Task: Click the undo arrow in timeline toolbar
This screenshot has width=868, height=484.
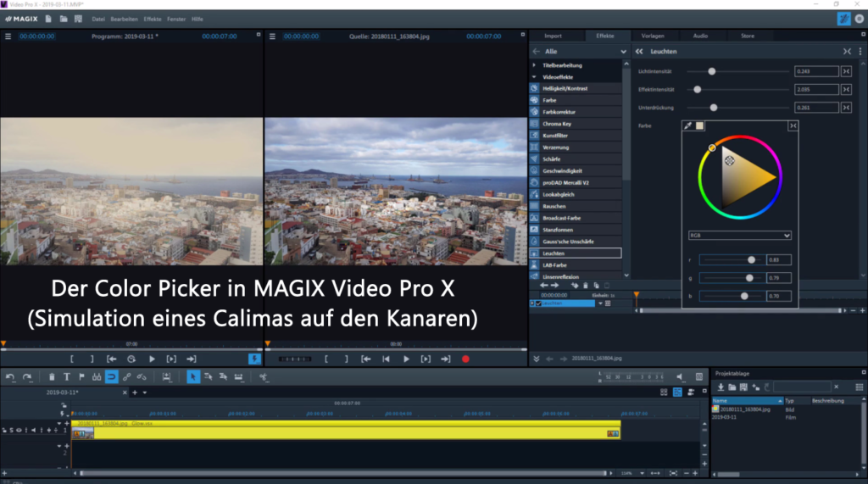Action: click(x=10, y=377)
